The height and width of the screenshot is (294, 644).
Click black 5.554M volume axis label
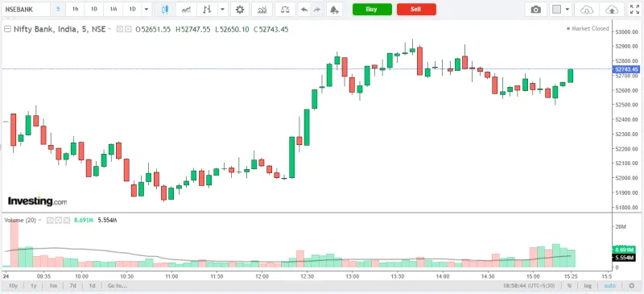tap(624, 258)
